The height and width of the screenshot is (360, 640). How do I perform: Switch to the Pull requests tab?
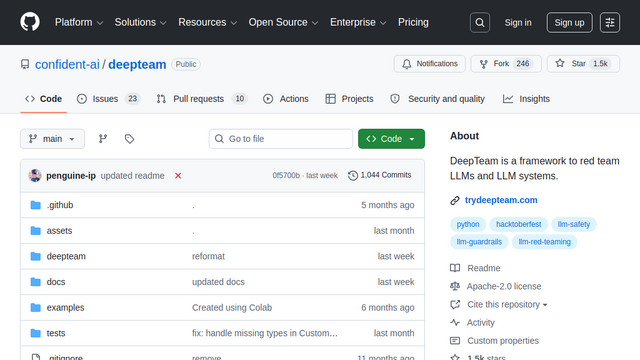pyautogui.click(x=202, y=99)
